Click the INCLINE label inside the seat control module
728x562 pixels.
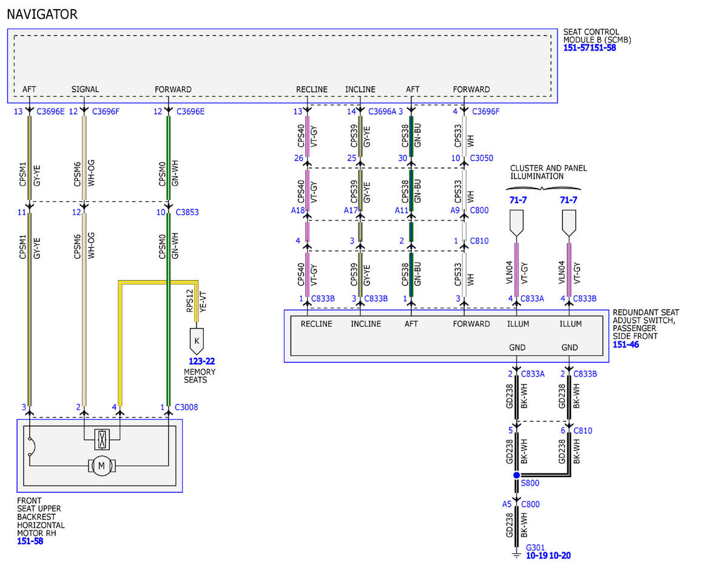pos(360,89)
